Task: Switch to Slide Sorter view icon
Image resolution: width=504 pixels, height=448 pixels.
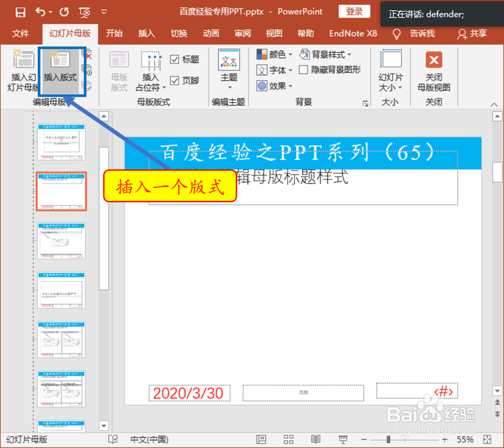Action: (x=288, y=439)
